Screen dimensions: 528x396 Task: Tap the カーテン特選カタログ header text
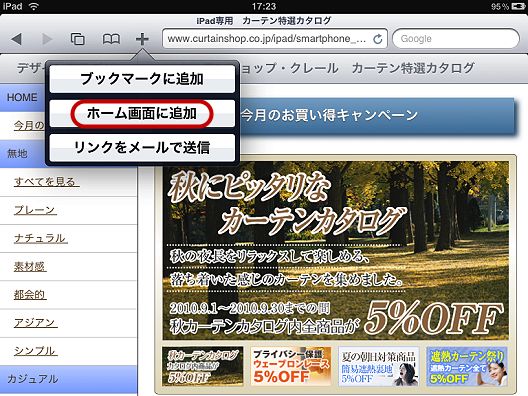tap(413, 68)
